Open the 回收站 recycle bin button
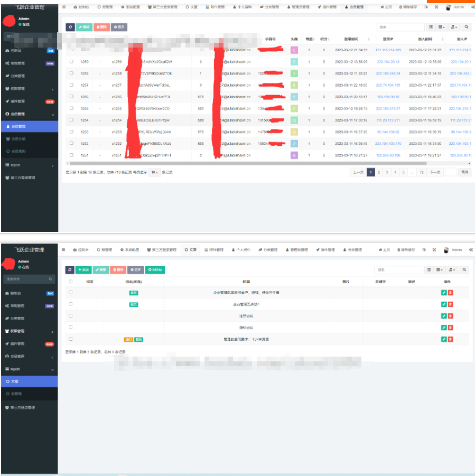Screen dimensions: 475x476 (156, 270)
